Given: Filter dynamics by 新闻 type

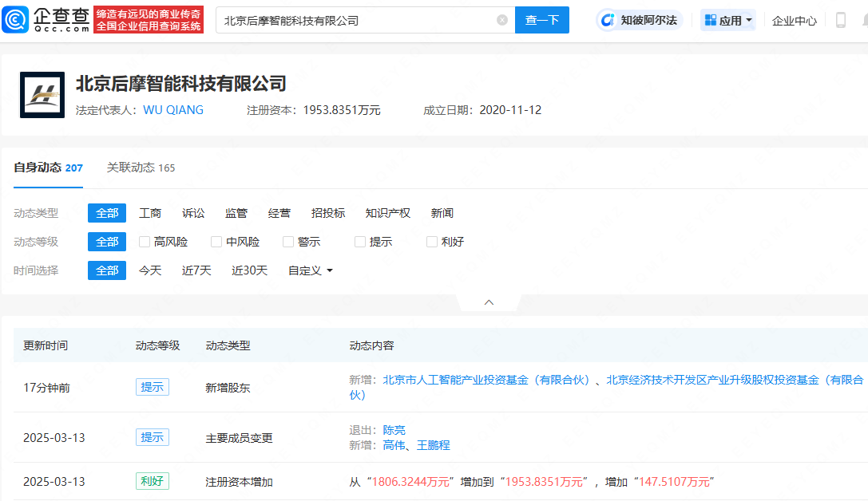Looking at the screenshot, I should pos(442,213).
